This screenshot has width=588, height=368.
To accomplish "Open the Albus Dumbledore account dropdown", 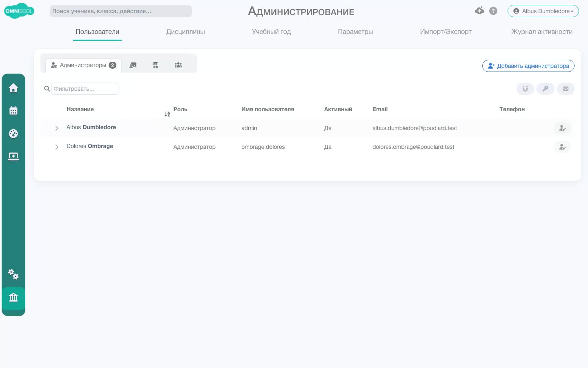I will (543, 11).
